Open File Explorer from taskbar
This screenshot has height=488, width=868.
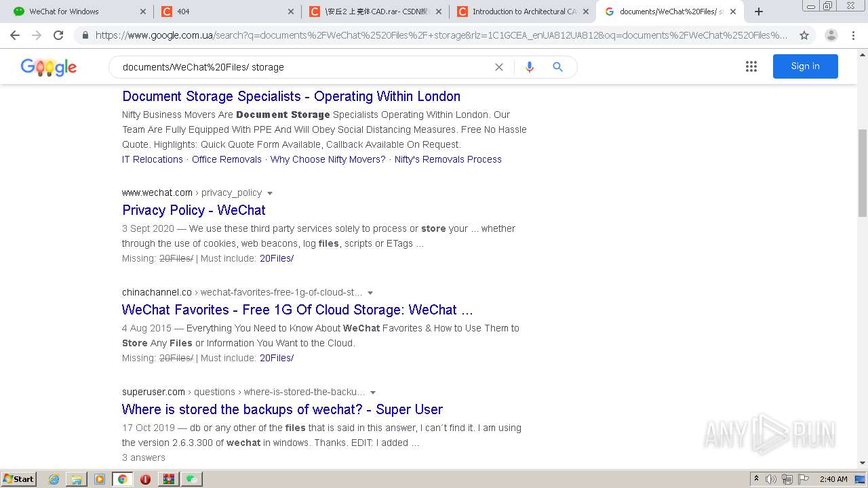point(77,479)
